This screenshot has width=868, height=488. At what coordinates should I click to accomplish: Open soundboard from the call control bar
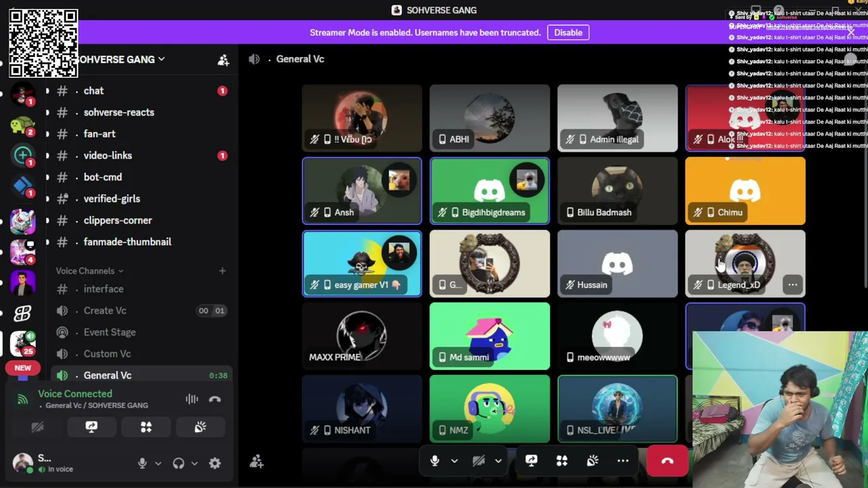(592, 461)
